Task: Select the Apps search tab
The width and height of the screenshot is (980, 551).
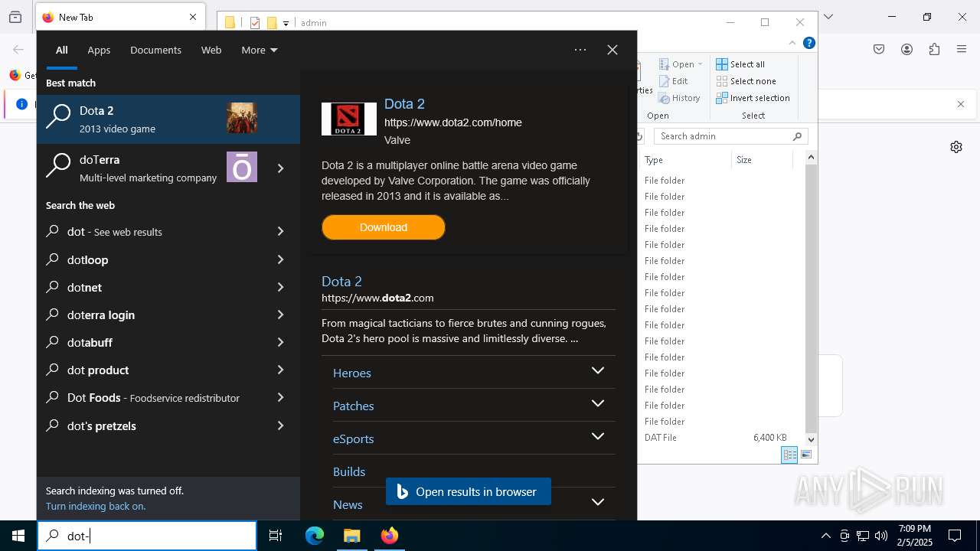Action: [99, 50]
